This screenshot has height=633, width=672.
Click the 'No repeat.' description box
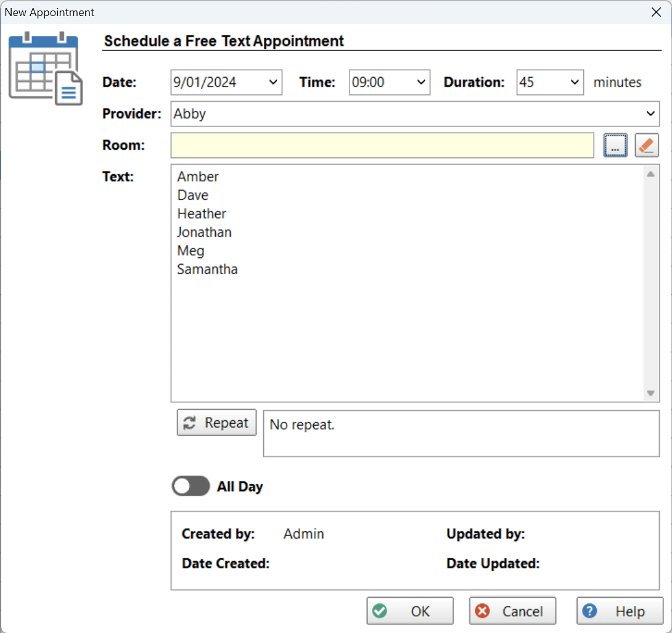(x=461, y=434)
